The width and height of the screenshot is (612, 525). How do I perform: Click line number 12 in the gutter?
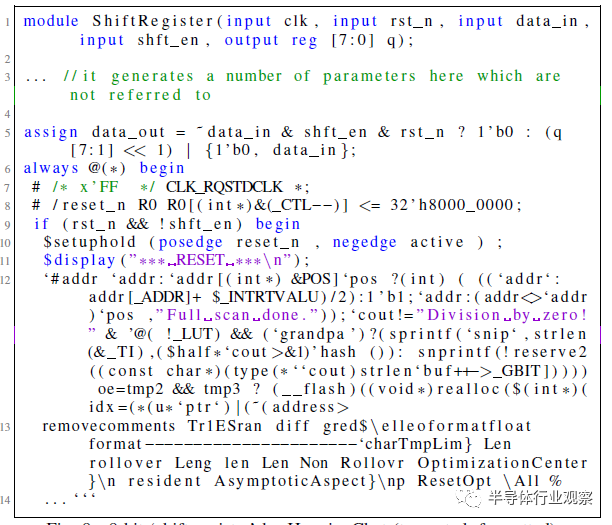[x=5, y=280]
